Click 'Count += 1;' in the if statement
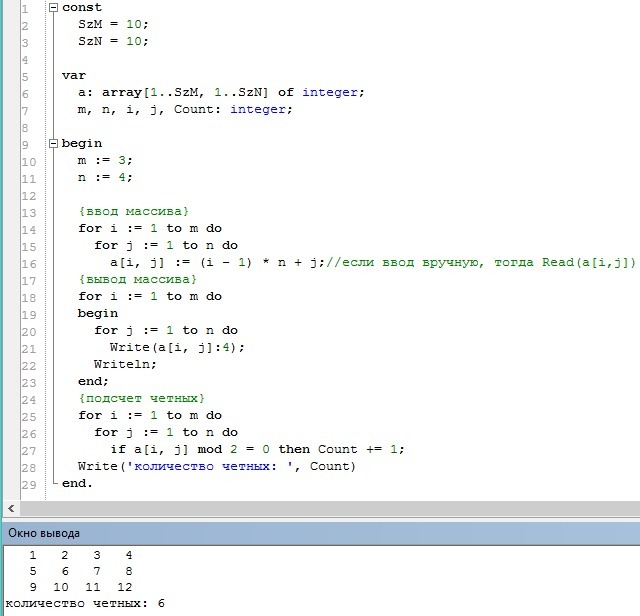The width and height of the screenshot is (640, 616). [361, 449]
